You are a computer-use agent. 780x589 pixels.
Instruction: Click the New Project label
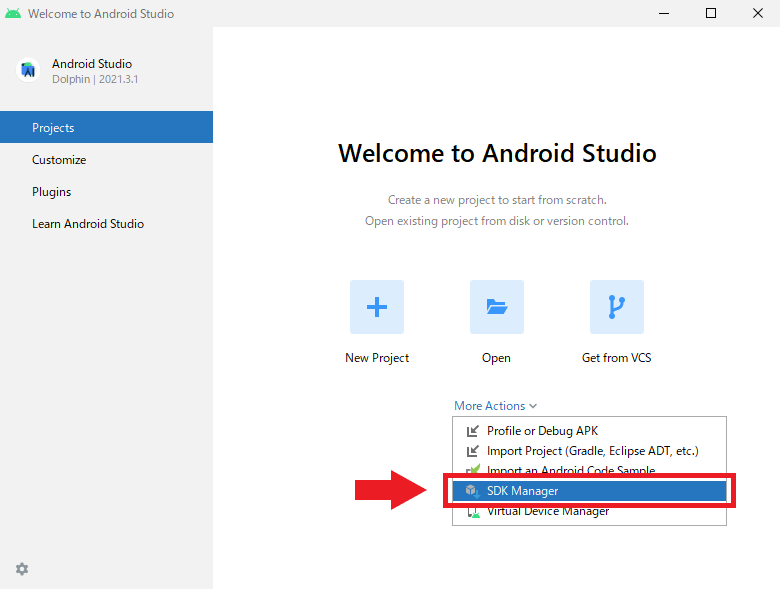[377, 358]
